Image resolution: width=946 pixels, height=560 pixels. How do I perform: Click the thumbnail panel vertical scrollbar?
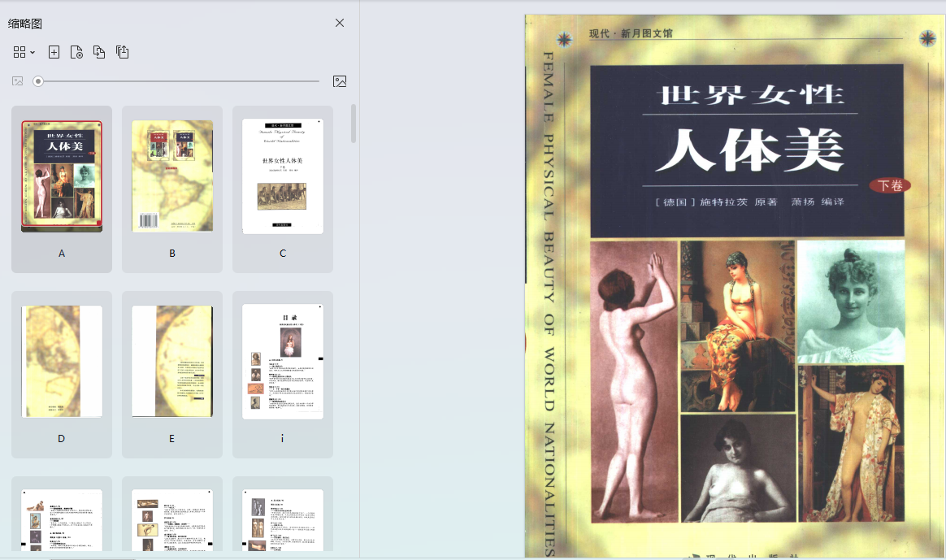(x=353, y=124)
